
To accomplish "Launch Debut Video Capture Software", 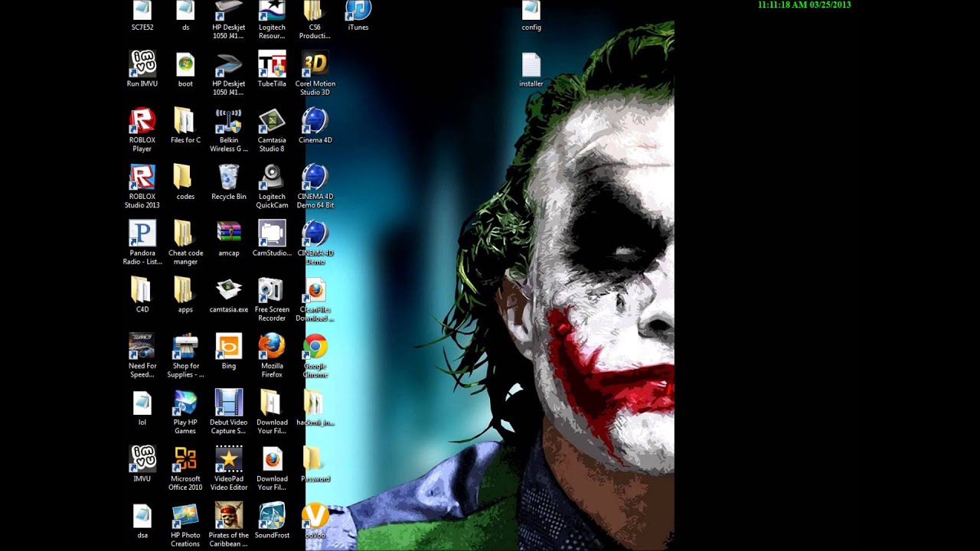I will tap(229, 412).
